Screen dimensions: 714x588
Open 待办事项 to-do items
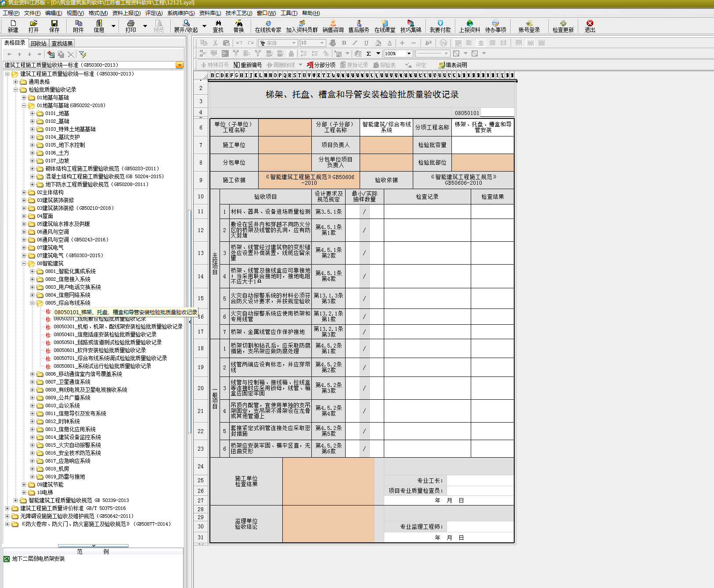coord(495,26)
